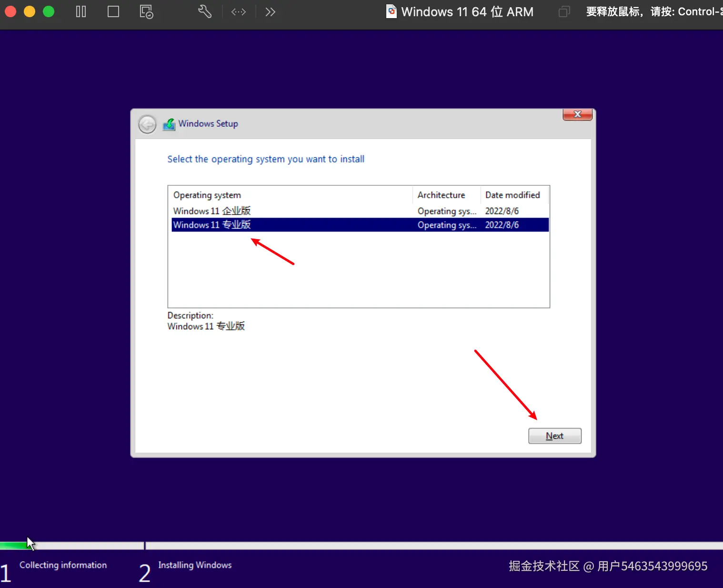This screenshot has height=588, width=723.
Task: Take a VM snapshot
Action: point(146,11)
